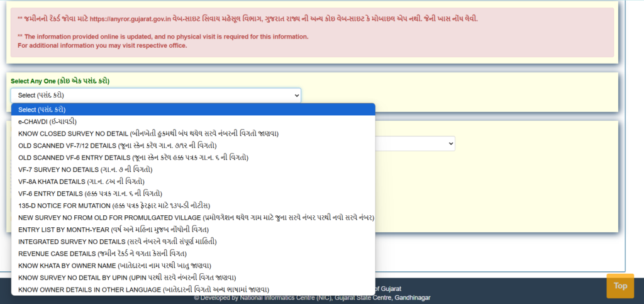Click 'The information provided online is updated' notice text

point(163,37)
